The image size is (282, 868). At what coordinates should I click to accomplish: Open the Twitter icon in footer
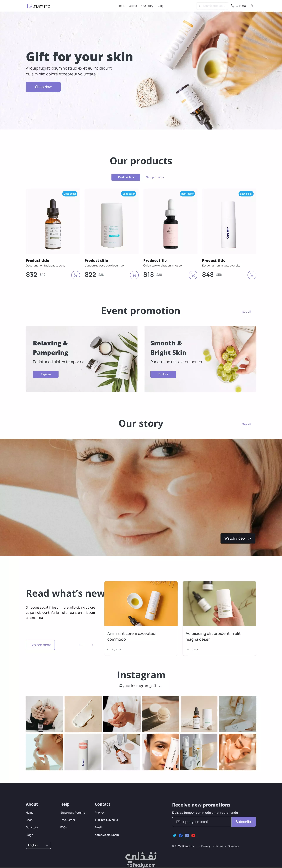(x=174, y=835)
